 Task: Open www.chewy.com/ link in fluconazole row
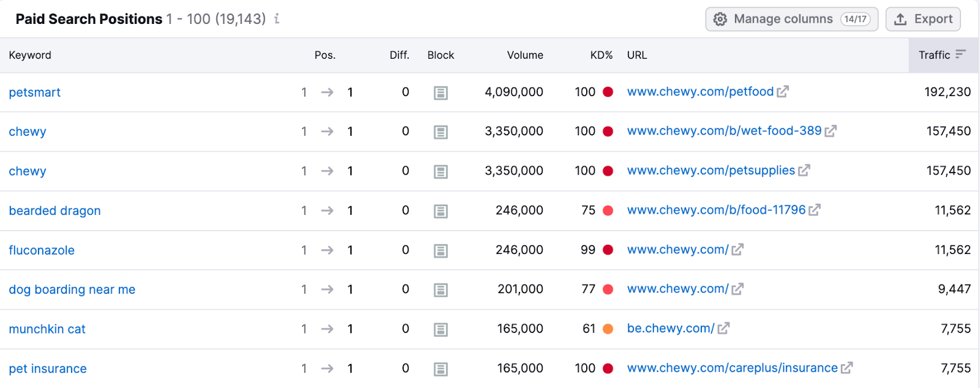click(x=678, y=250)
